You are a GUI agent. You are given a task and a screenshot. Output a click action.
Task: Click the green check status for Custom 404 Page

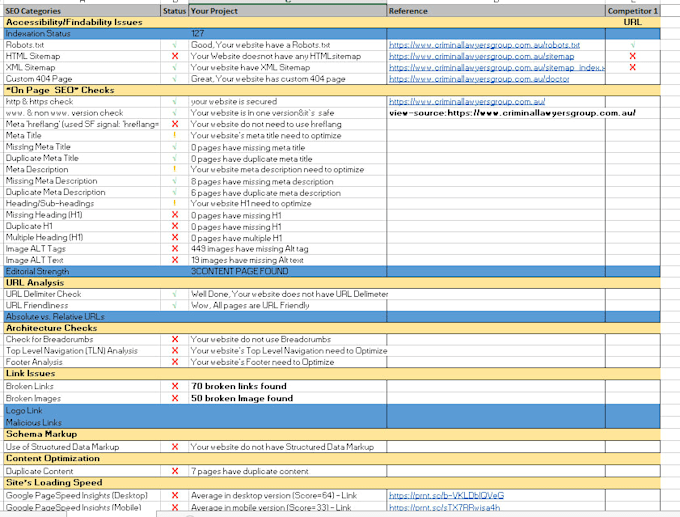175,79
